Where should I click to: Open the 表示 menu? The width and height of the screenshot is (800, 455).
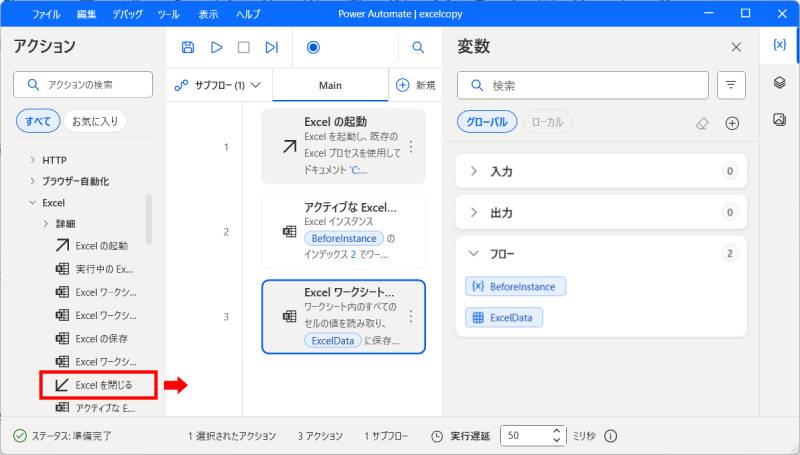(x=208, y=14)
